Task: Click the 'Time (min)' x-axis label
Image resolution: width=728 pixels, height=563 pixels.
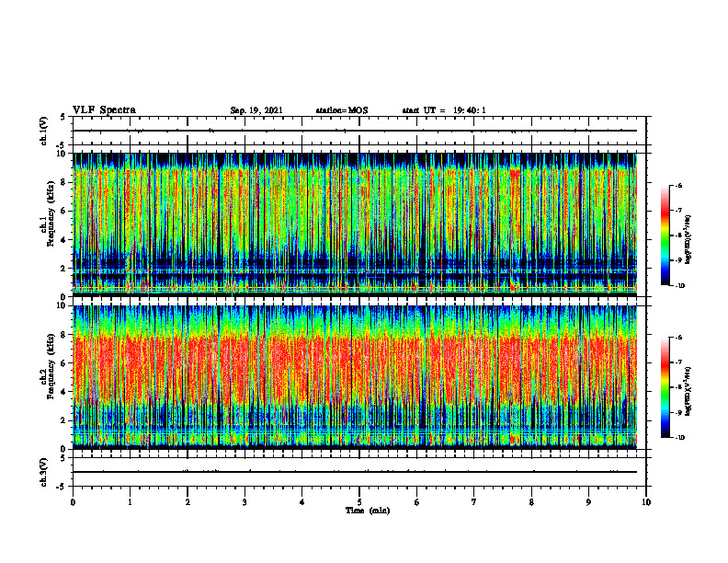Action: click(368, 511)
